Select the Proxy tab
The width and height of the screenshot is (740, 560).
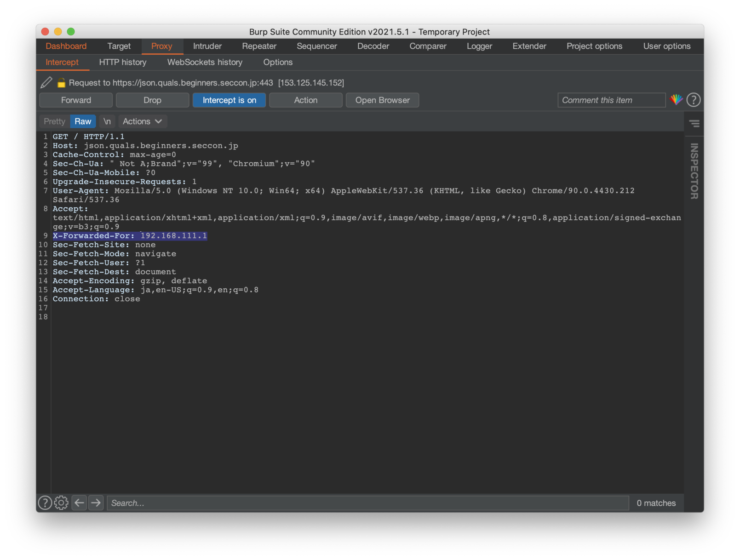[x=161, y=46]
